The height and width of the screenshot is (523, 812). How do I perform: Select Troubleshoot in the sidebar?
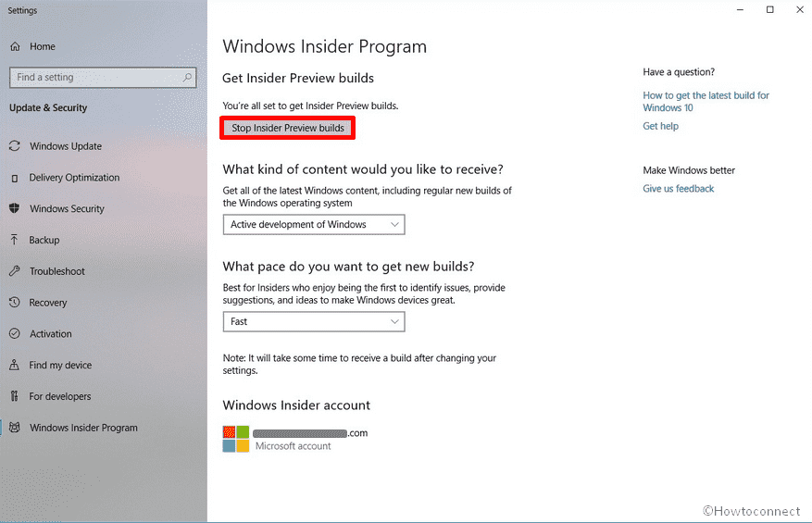[104, 271]
